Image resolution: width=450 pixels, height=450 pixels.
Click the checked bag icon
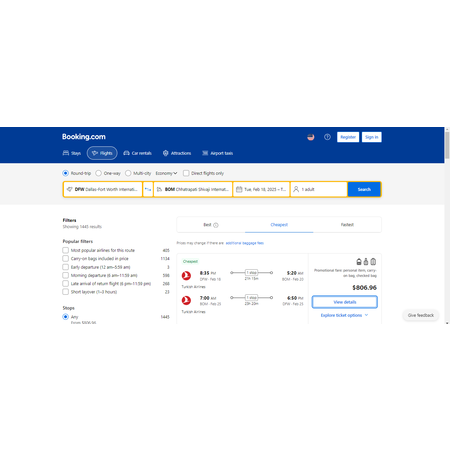(373, 262)
